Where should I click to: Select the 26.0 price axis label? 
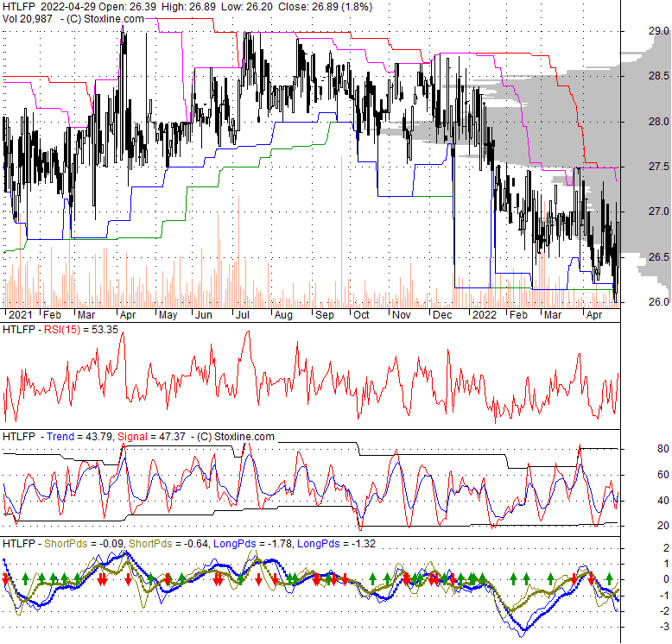pos(659,302)
